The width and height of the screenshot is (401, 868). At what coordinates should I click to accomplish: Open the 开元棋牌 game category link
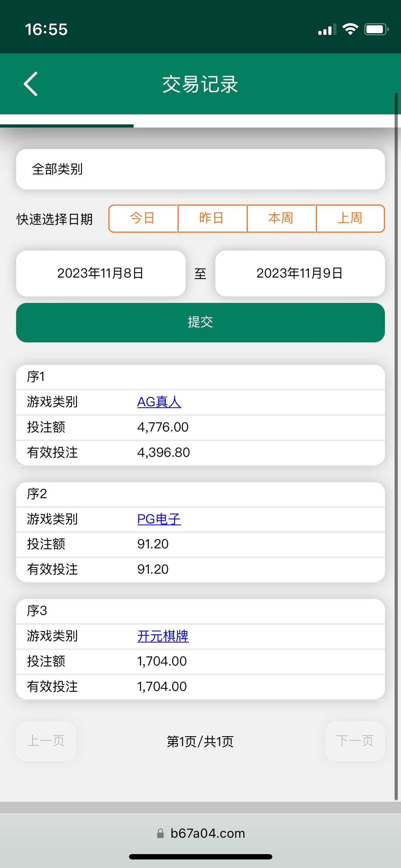[163, 636]
